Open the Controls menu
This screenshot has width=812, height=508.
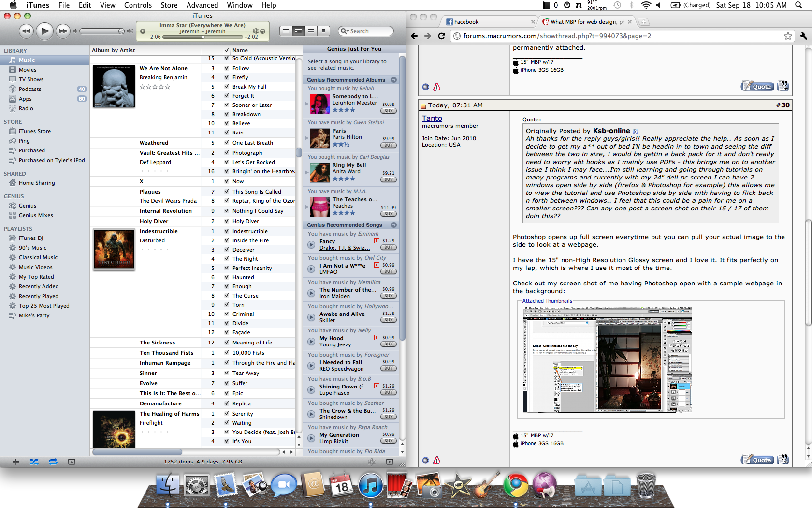pos(138,5)
